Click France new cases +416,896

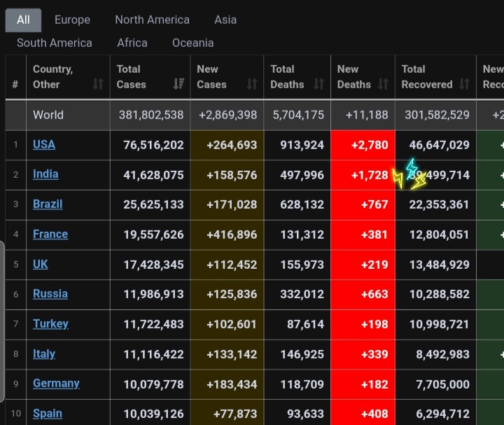pyautogui.click(x=232, y=235)
